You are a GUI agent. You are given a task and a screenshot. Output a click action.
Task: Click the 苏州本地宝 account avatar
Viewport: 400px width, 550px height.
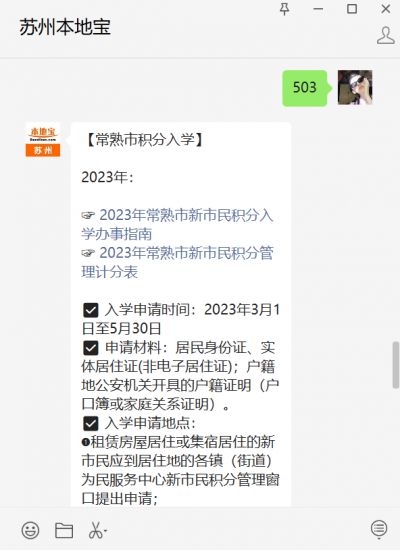click(43, 140)
